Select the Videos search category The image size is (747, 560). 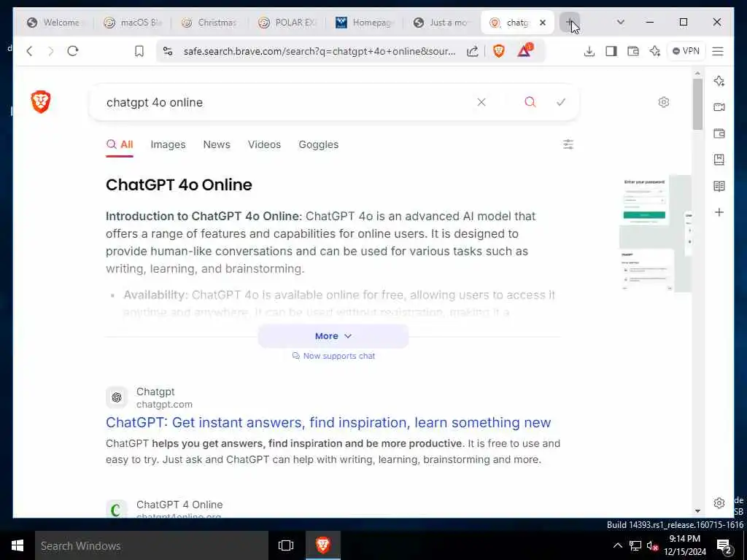[x=264, y=144]
